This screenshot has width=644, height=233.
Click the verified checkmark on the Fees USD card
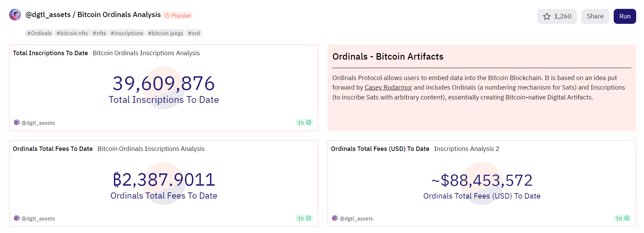coord(627,218)
